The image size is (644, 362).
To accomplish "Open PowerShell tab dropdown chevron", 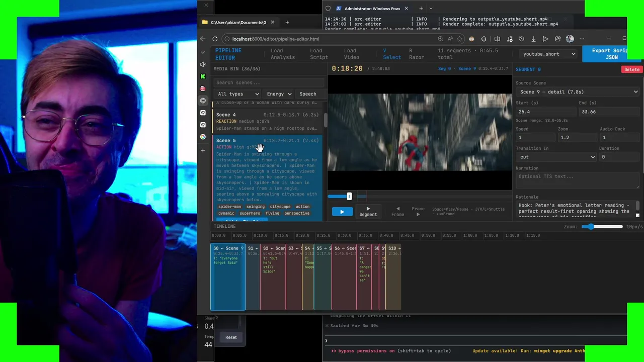I will point(431,8).
